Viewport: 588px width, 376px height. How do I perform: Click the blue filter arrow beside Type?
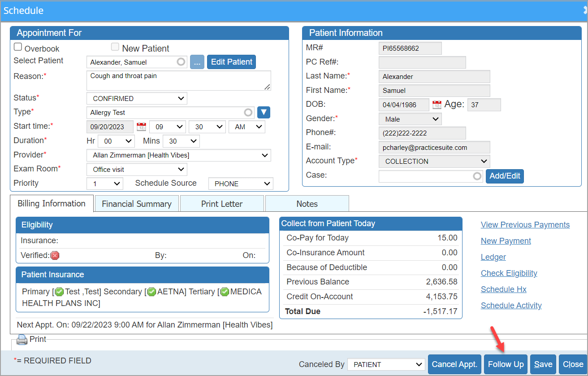tap(264, 112)
